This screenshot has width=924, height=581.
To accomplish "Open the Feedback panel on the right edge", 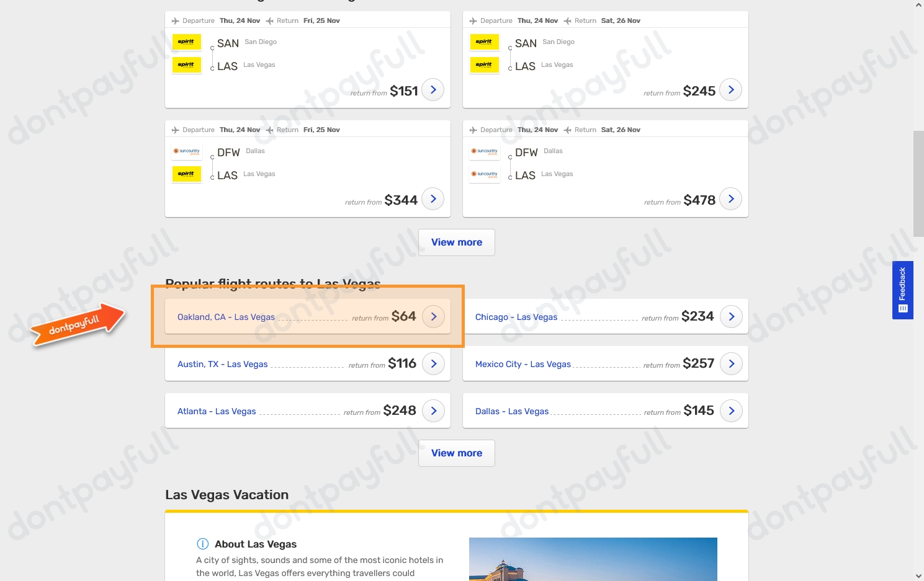I will (902, 290).
